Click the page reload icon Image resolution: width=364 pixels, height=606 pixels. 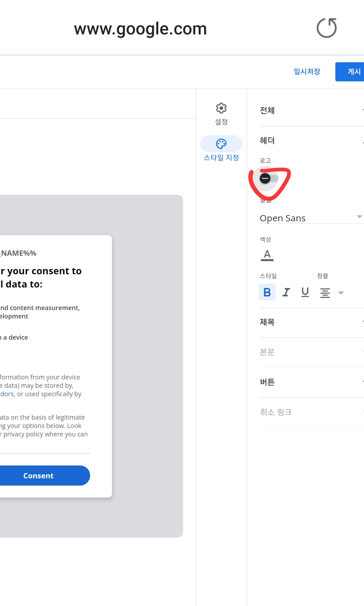(326, 28)
